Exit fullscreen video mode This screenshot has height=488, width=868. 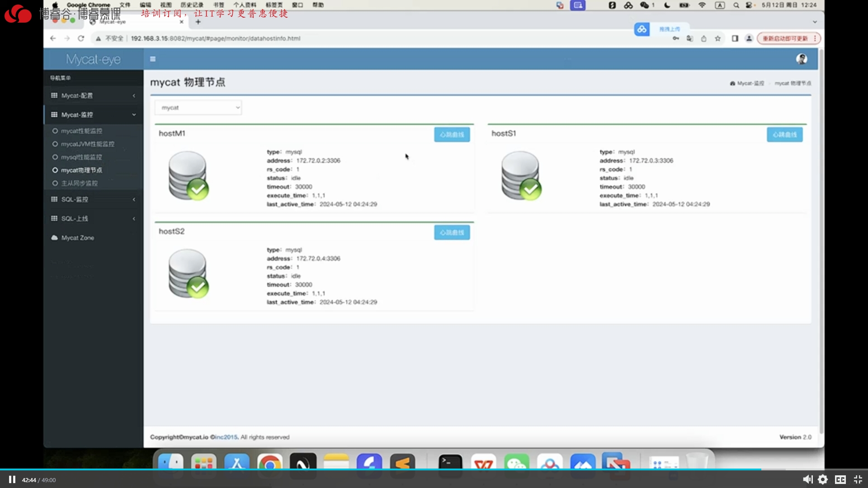pyautogui.click(x=858, y=479)
